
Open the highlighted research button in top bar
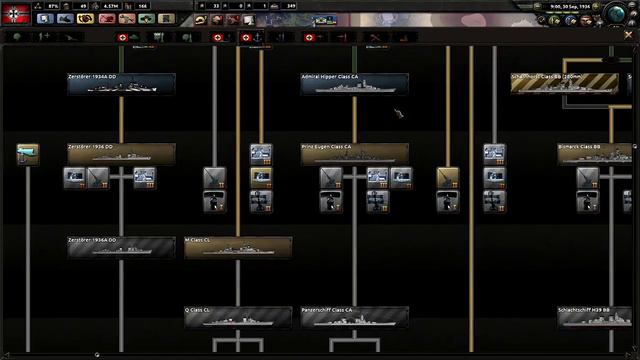pos(85,19)
